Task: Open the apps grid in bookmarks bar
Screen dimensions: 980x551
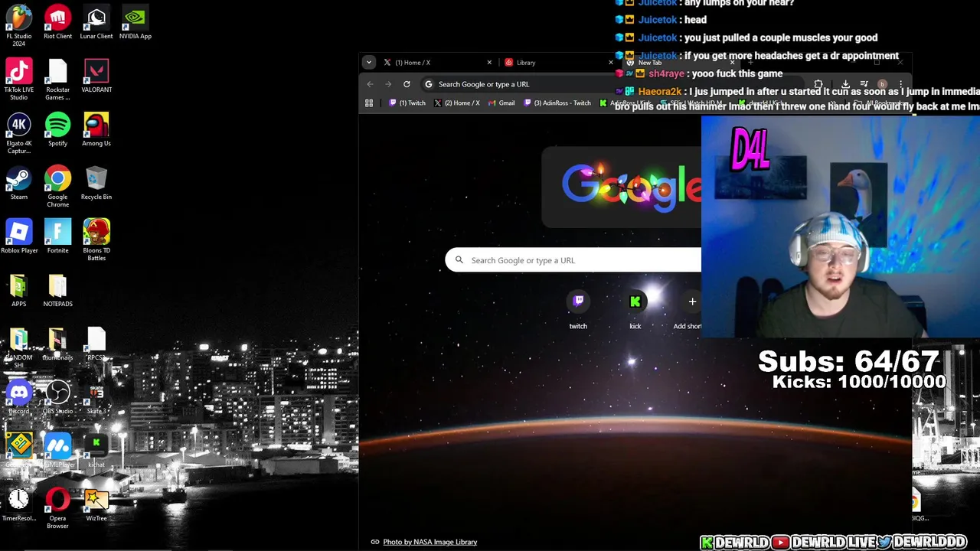Action: (x=369, y=103)
